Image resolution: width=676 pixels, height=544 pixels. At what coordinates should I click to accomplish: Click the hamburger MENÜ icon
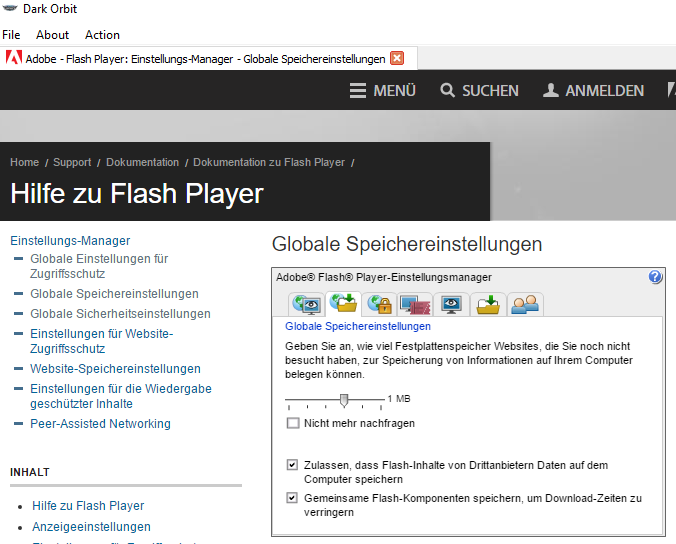pyautogui.click(x=358, y=91)
